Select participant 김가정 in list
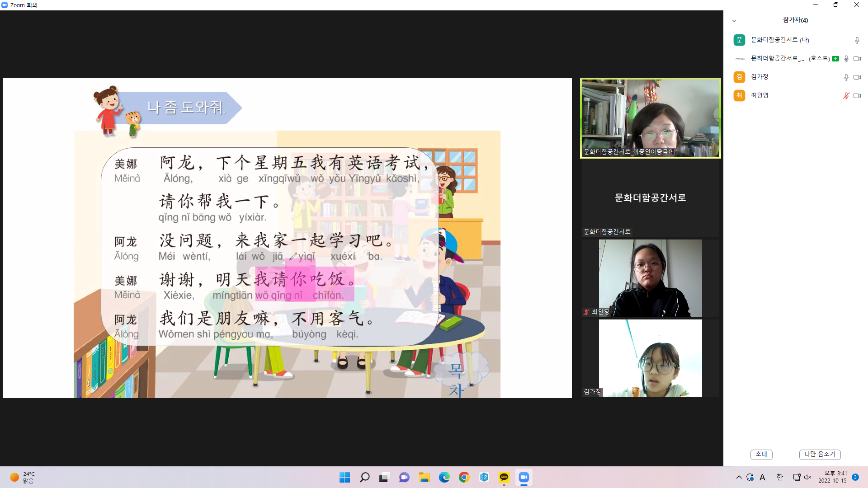Image resolution: width=868 pixels, height=488 pixels. coord(796,77)
